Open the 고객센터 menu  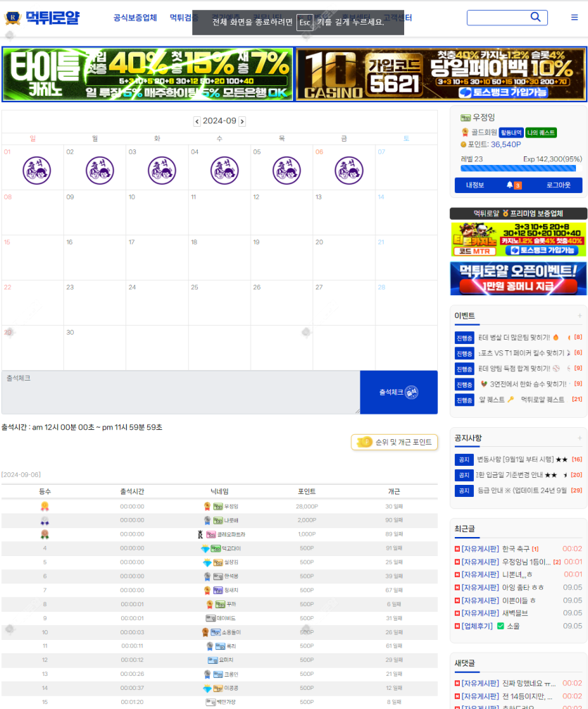(398, 18)
